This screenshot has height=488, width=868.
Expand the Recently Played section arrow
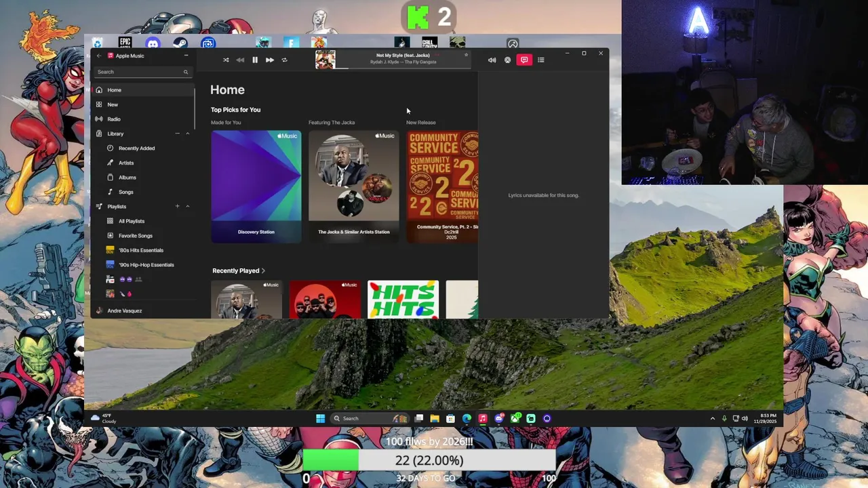[x=263, y=270]
